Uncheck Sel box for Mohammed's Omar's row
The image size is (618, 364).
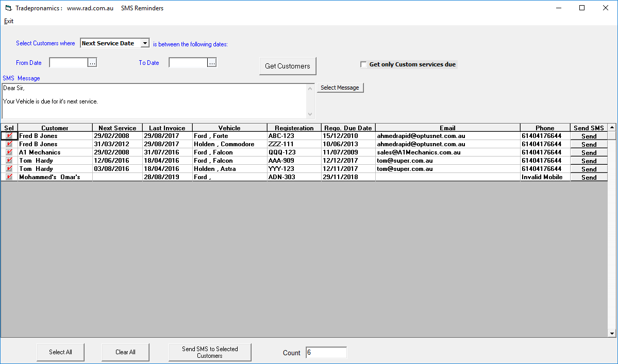[9, 177]
